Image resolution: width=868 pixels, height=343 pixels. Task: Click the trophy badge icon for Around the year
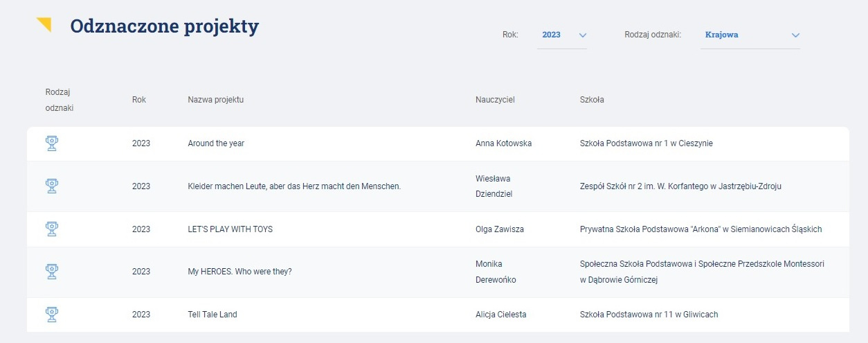click(51, 143)
